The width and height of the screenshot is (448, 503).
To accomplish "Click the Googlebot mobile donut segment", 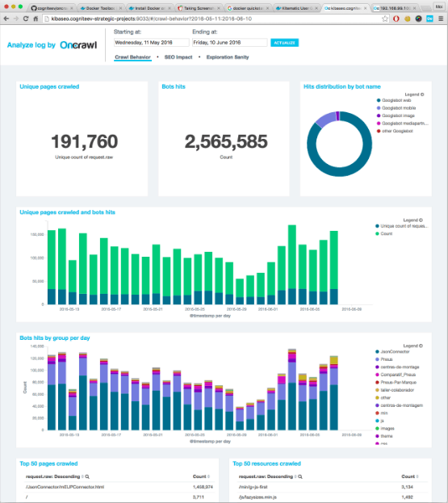I will click(324, 119).
